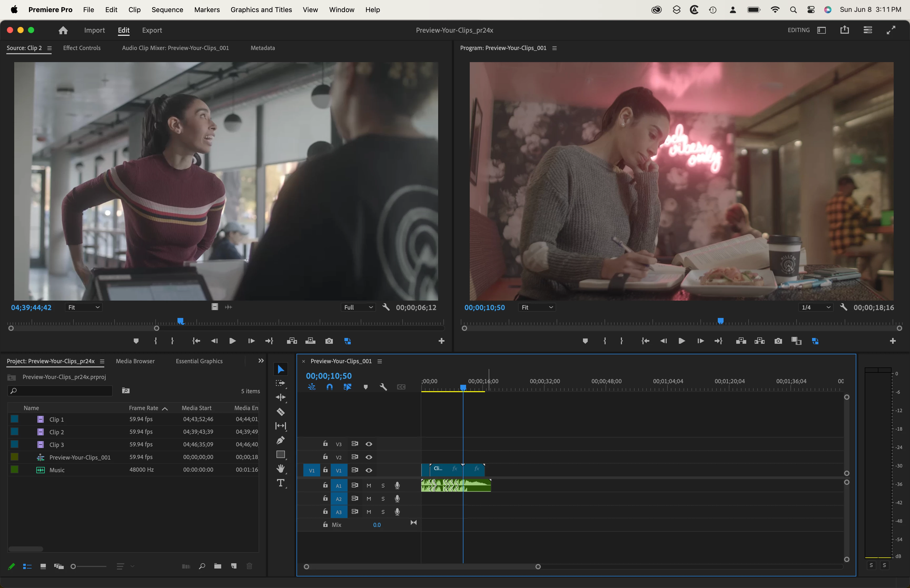Open Program monitor resolution 1/4 dropdown
This screenshot has width=910, height=588.
pos(816,307)
